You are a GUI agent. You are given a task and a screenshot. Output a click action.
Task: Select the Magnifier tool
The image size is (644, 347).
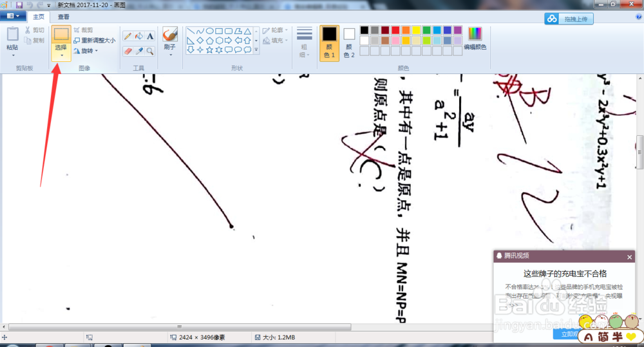tap(150, 51)
